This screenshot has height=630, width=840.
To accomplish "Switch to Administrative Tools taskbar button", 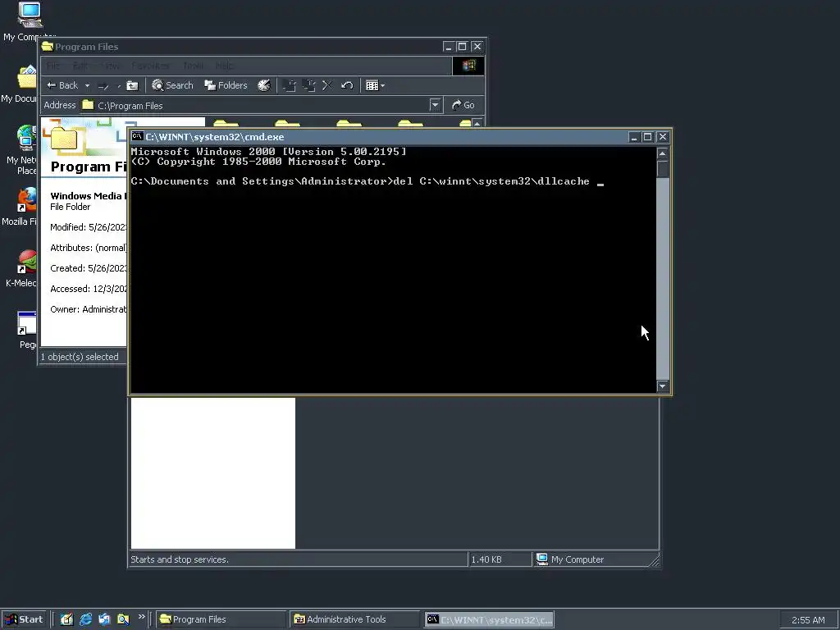I will point(354,619).
